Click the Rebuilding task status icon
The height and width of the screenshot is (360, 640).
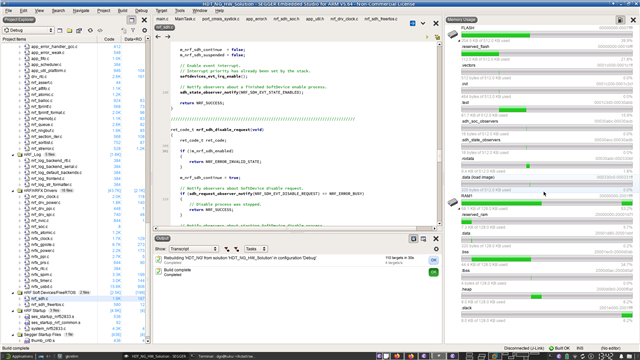[158, 260]
